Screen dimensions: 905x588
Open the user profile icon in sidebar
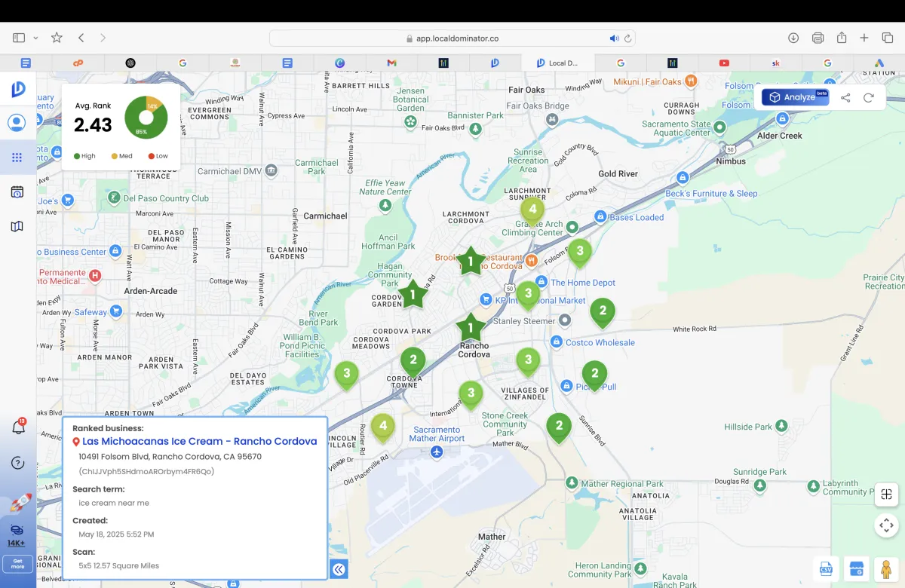point(17,123)
